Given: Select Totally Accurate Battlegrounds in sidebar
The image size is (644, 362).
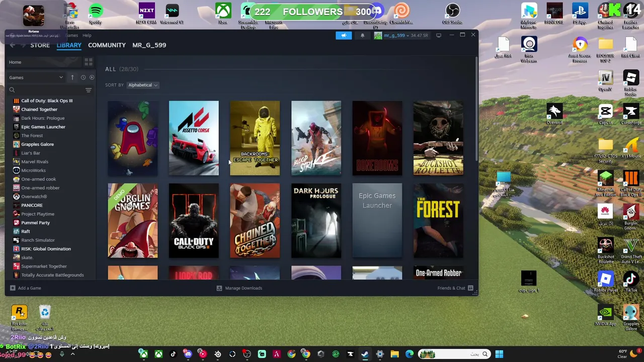Looking at the screenshot, I should (x=52, y=275).
